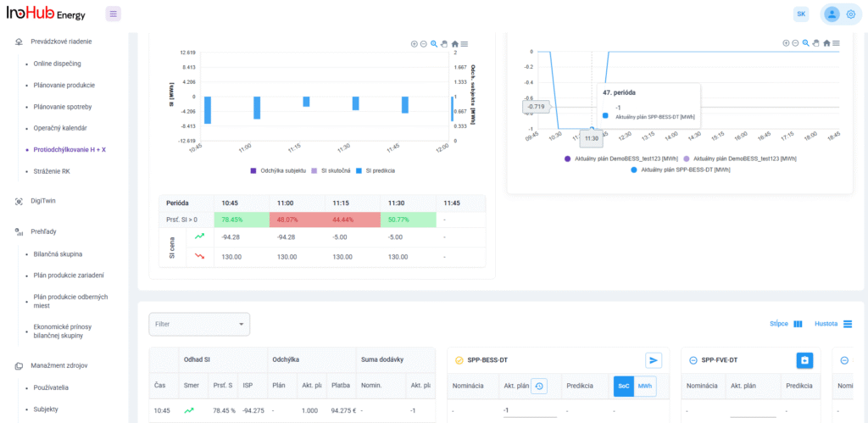This screenshot has height=423, width=868.
Task: Select pan hand tool on right chart
Action: tap(815, 43)
